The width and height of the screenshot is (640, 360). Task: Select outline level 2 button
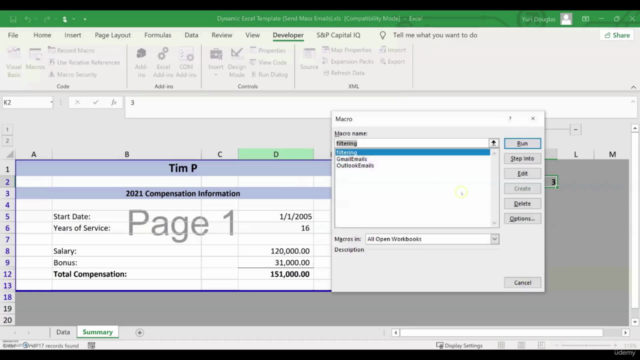point(7,141)
